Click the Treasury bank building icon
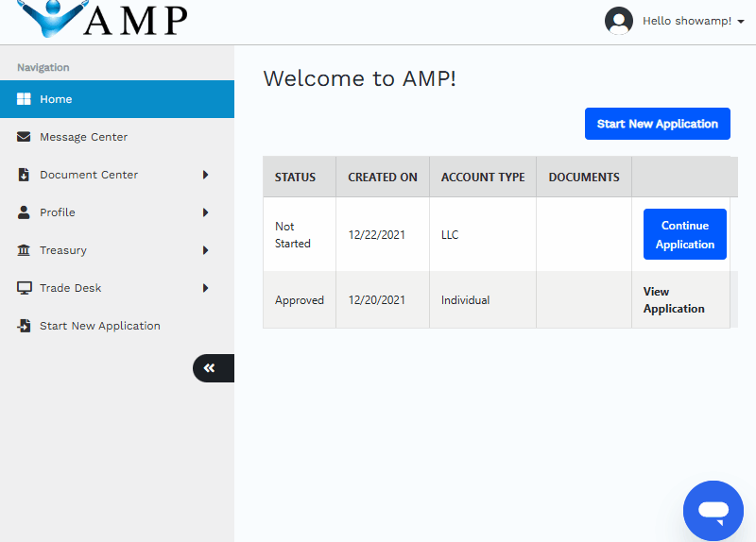This screenshot has width=756, height=542. click(24, 250)
